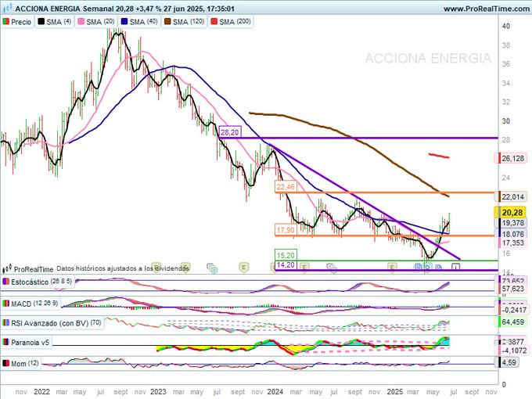532x399 pixels.
Task: Click the Precio legend color icon
Action: (x=6, y=22)
